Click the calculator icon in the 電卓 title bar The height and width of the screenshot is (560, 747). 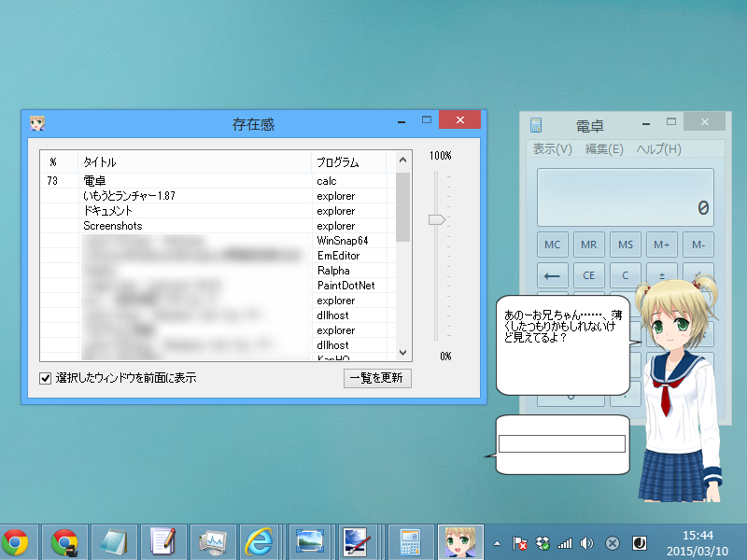[x=536, y=125]
